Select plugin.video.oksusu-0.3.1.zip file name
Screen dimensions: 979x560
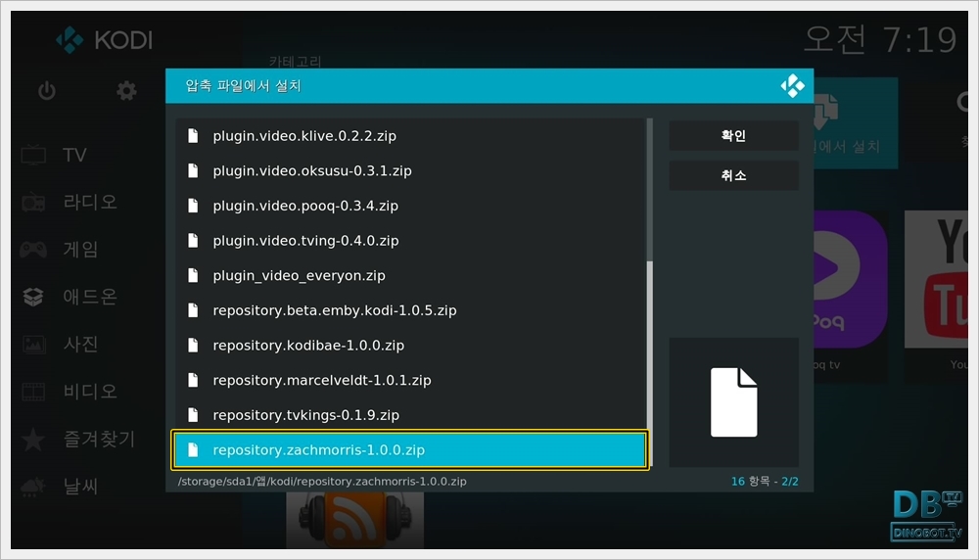click(312, 171)
